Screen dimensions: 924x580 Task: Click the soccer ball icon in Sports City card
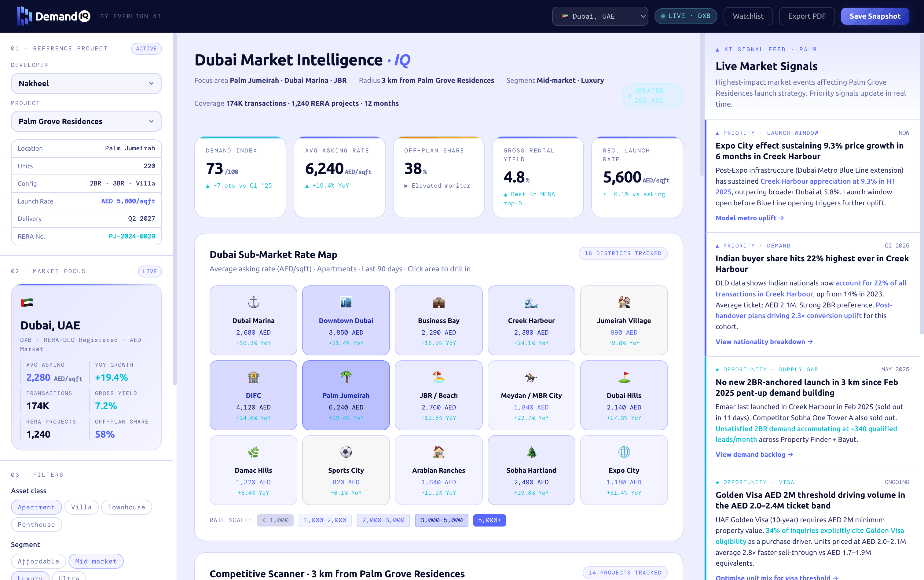346,452
